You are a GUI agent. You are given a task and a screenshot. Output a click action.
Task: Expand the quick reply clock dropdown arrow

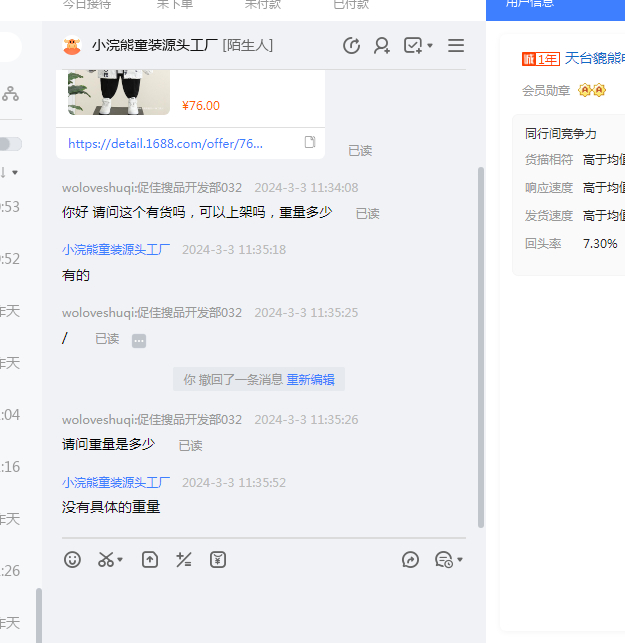(460, 560)
